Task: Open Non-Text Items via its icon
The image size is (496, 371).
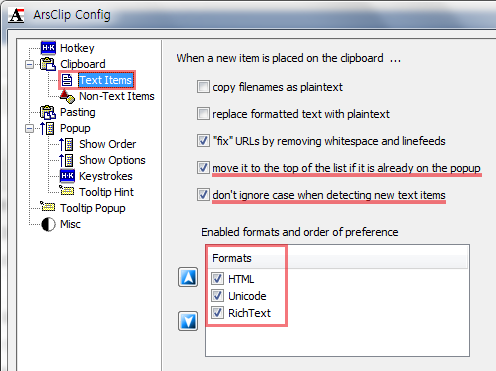Action: click(x=67, y=96)
